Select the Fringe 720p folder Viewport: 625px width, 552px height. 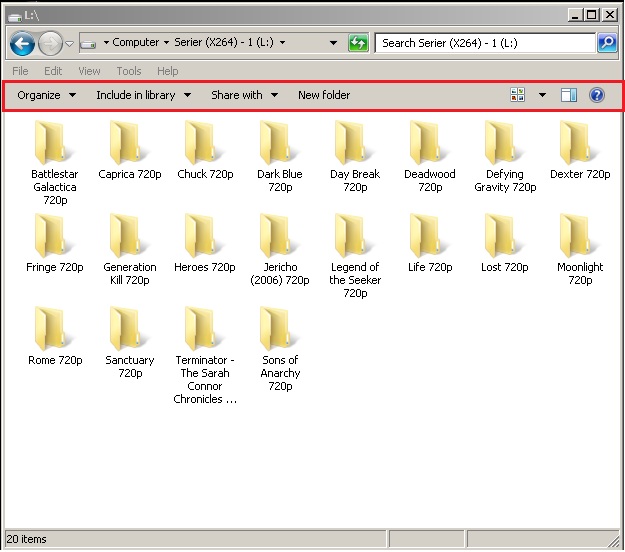(55, 243)
